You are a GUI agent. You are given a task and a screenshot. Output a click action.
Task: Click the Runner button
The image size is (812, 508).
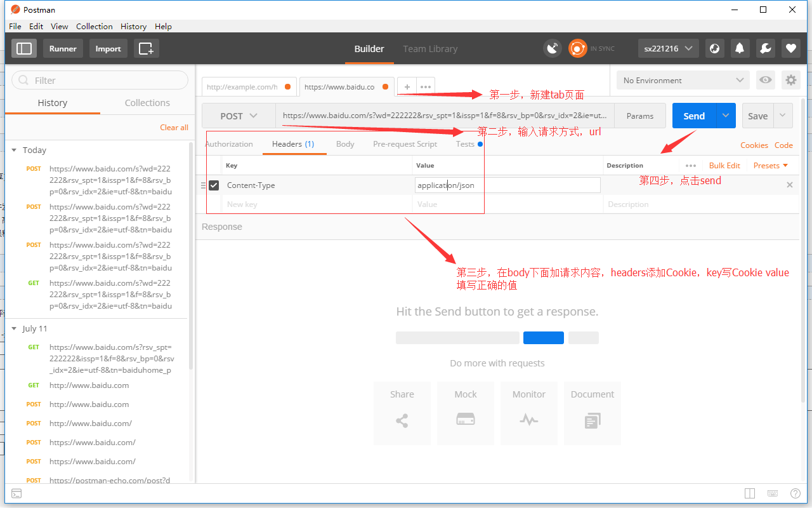pos(63,48)
